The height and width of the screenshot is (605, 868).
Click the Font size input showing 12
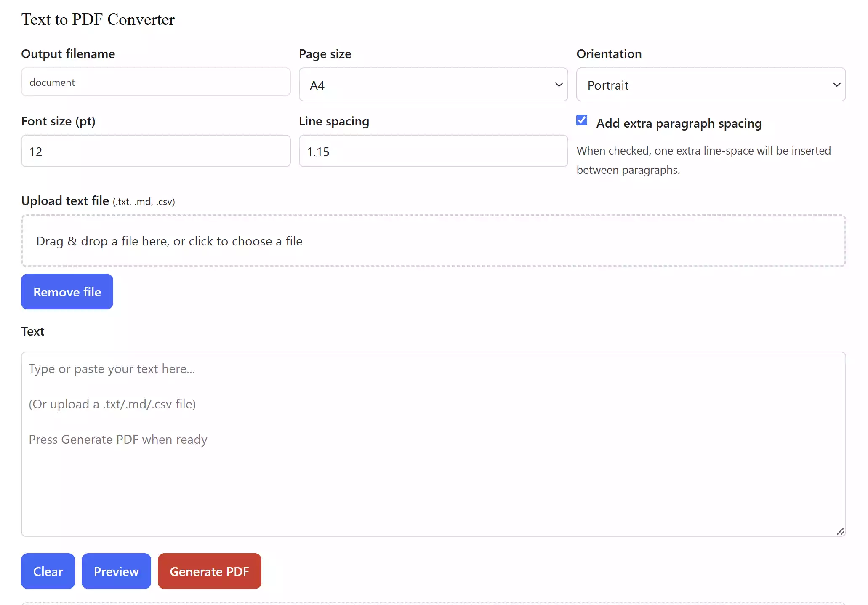156,151
